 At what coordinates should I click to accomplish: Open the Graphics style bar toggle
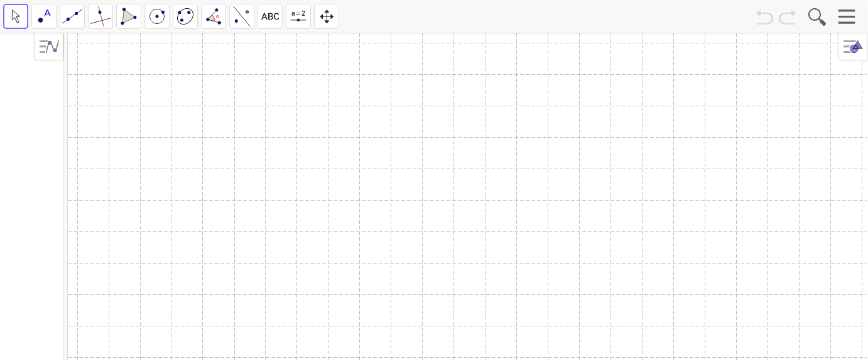(x=852, y=47)
